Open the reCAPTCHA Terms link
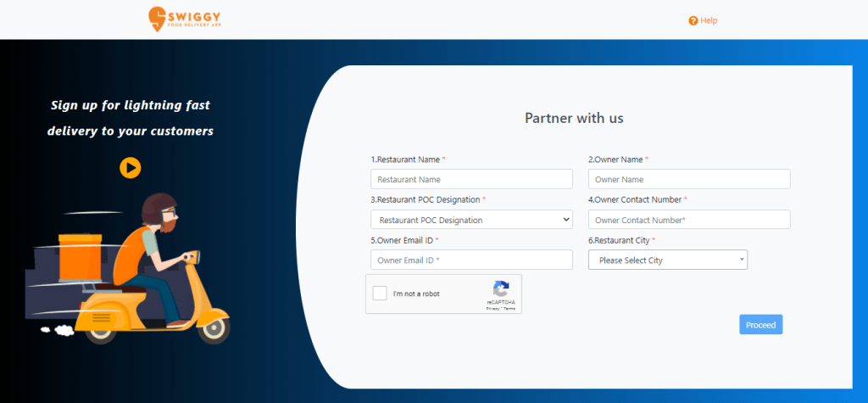 pos(509,309)
